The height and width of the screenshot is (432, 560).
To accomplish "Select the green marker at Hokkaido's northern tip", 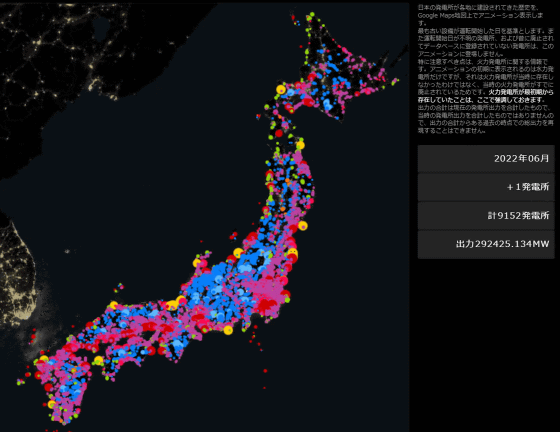I will (x=312, y=14).
